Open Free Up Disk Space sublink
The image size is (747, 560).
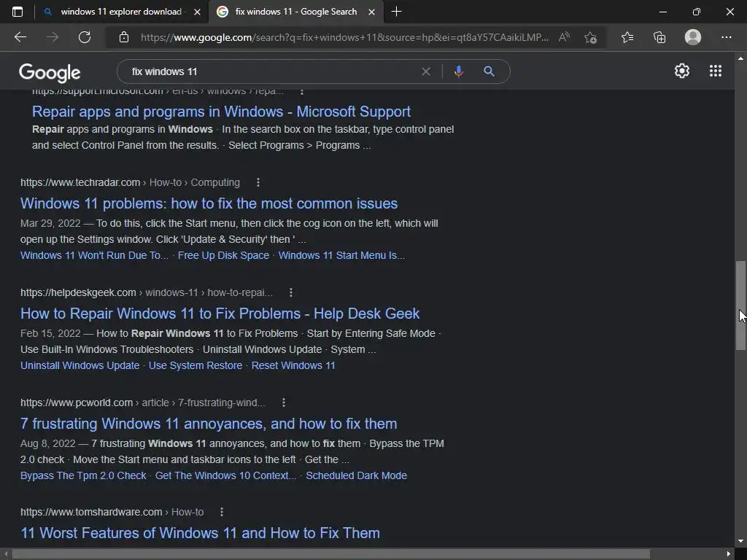tap(223, 255)
